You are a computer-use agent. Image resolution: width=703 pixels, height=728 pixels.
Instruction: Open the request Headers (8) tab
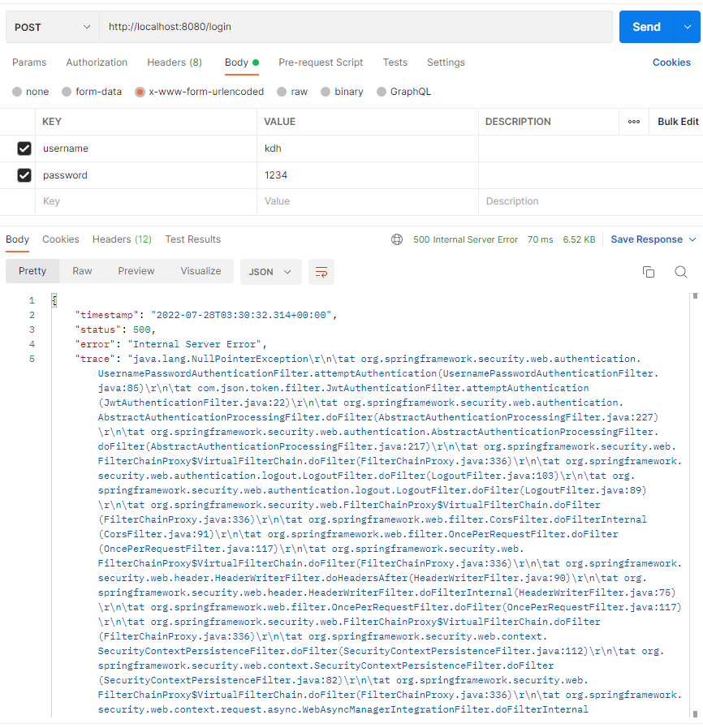pos(175,62)
